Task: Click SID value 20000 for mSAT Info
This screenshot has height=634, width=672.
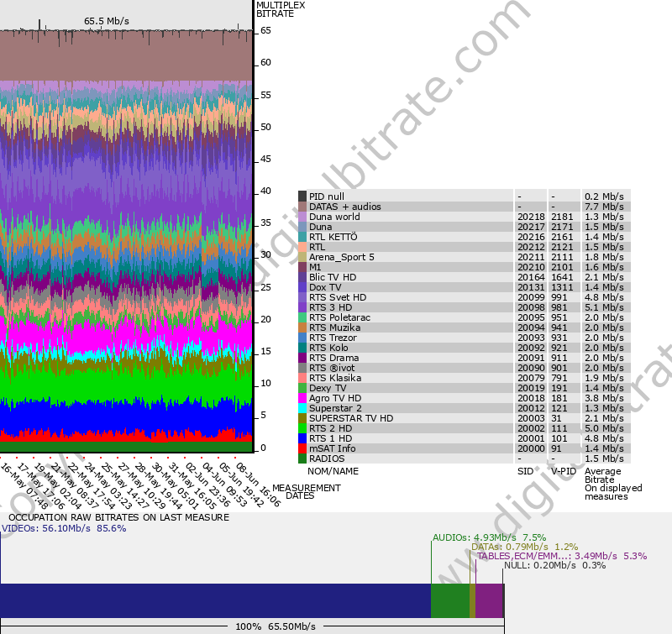Action: click(x=531, y=448)
